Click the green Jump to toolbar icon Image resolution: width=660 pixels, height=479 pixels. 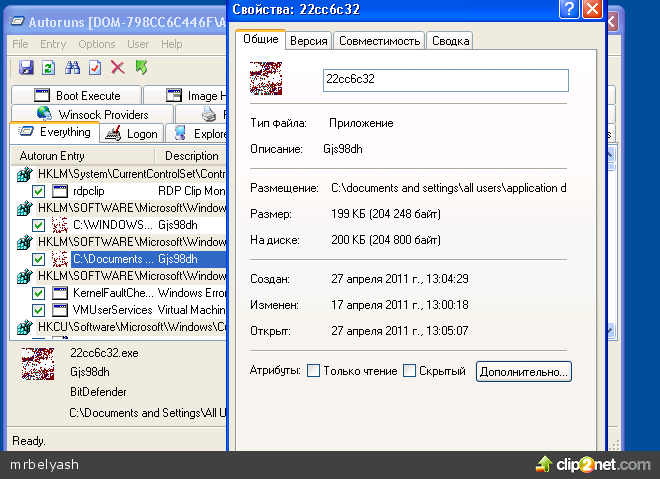point(141,67)
